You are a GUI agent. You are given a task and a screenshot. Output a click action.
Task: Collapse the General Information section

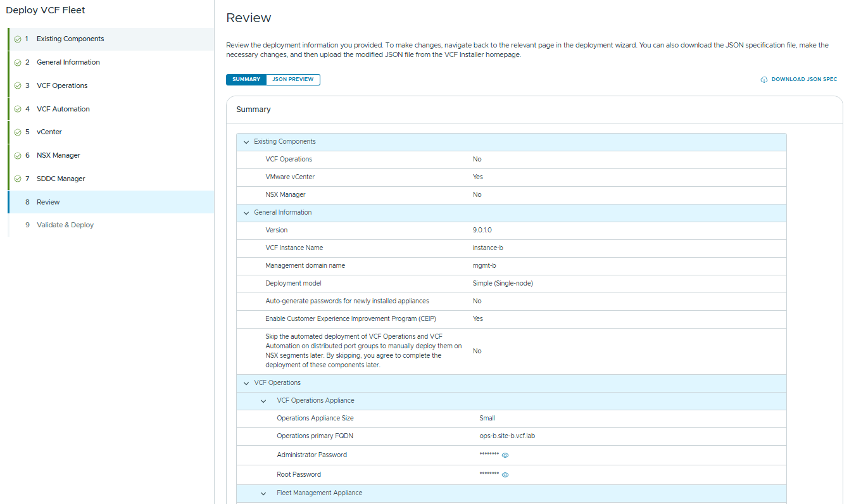pyautogui.click(x=246, y=213)
